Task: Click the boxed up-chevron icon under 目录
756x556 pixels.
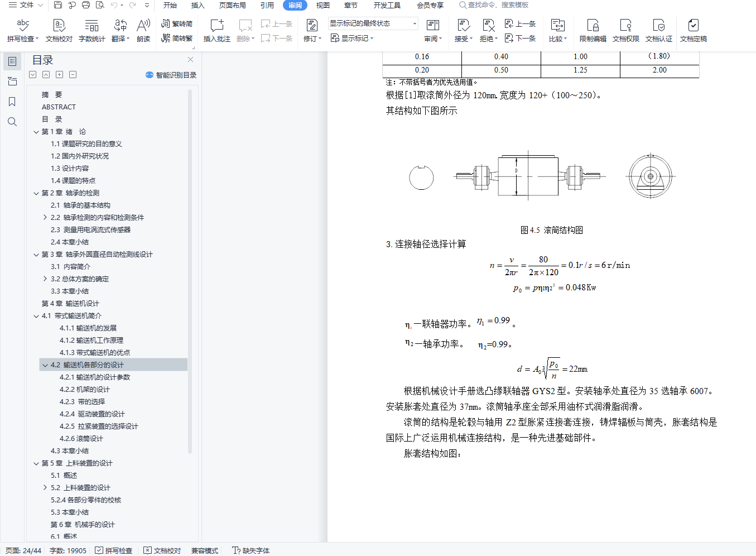Action: pyautogui.click(x=46, y=75)
